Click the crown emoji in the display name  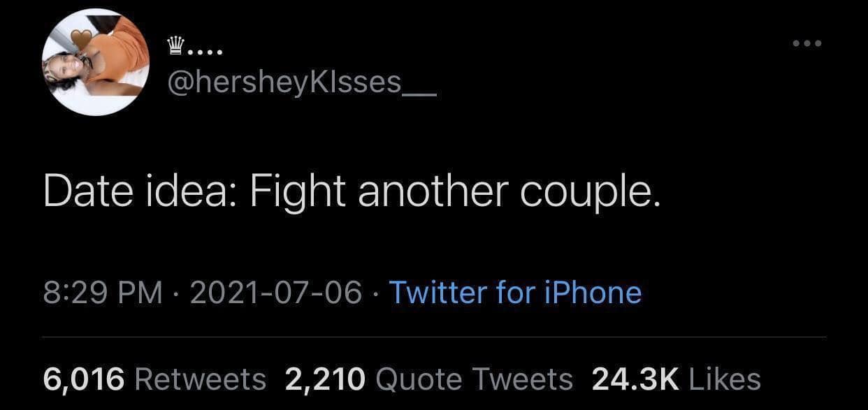click(x=176, y=47)
